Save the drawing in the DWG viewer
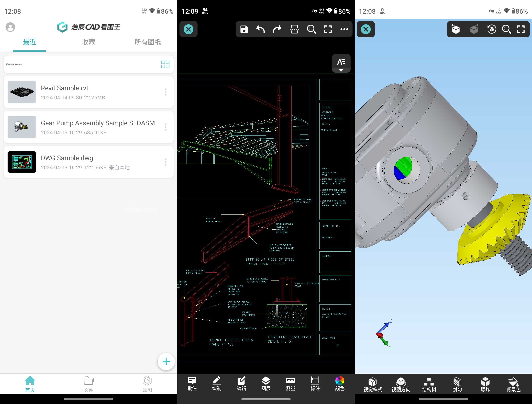The image size is (532, 404). coord(244,29)
